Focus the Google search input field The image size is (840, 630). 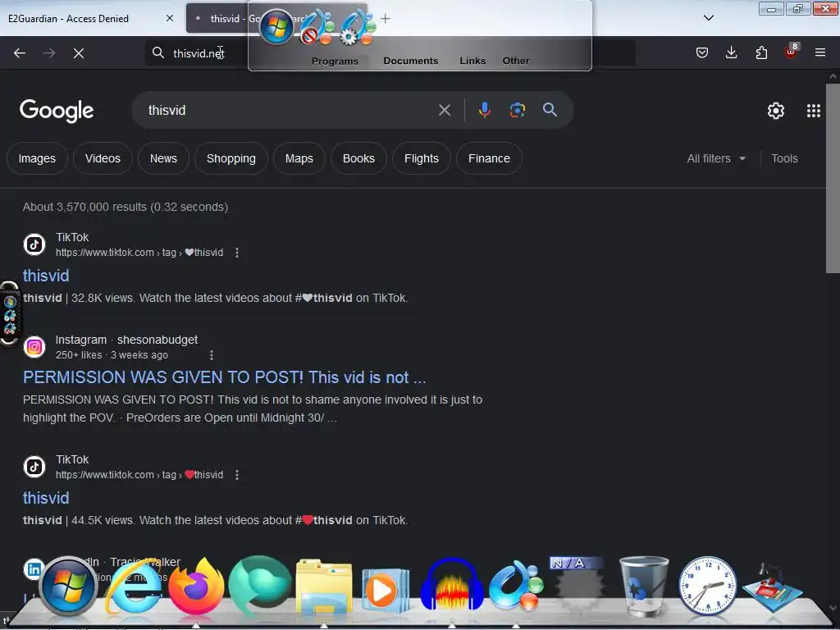[x=290, y=111]
